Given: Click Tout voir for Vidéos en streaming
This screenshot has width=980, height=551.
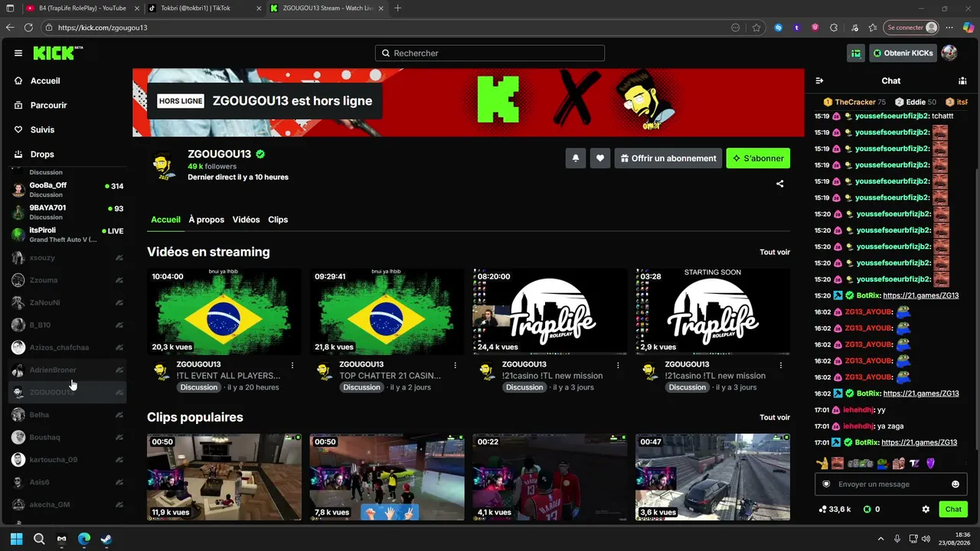Looking at the screenshot, I should pos(775,253).
